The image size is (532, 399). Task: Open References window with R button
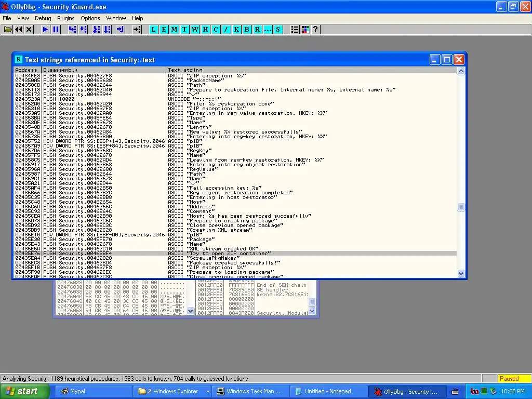pos(257,30)
